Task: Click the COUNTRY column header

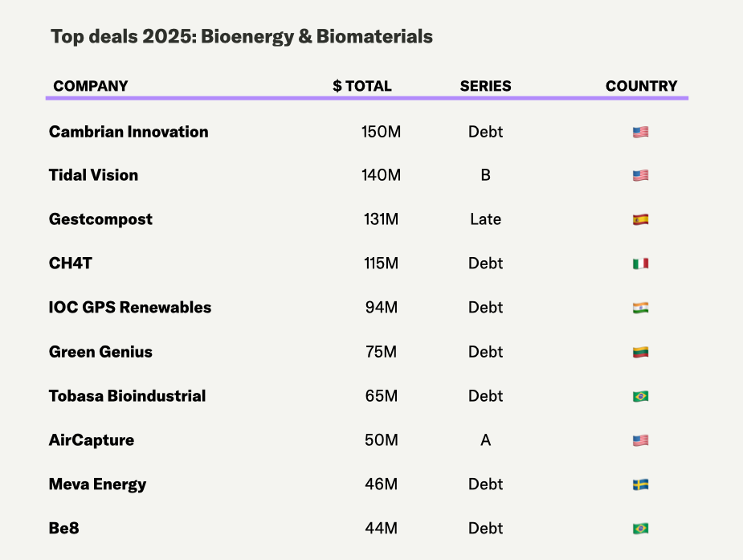Action: click(x=641, y=86)
